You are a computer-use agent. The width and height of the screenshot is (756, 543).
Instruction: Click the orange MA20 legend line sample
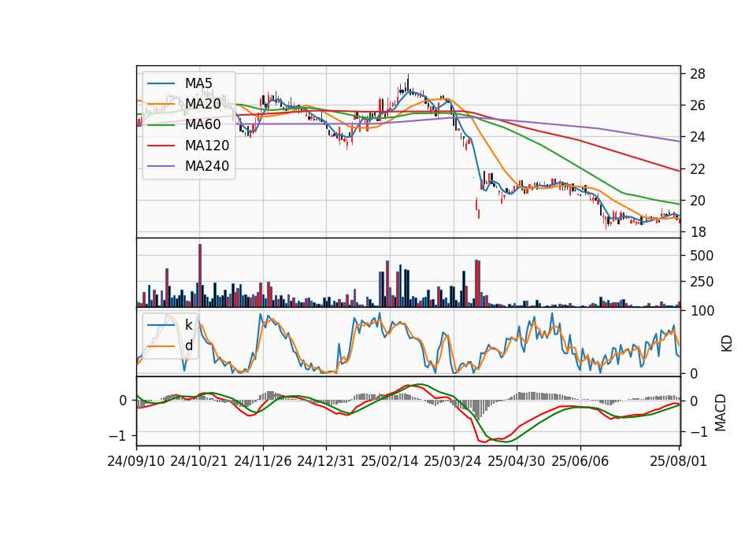[161, 105]
